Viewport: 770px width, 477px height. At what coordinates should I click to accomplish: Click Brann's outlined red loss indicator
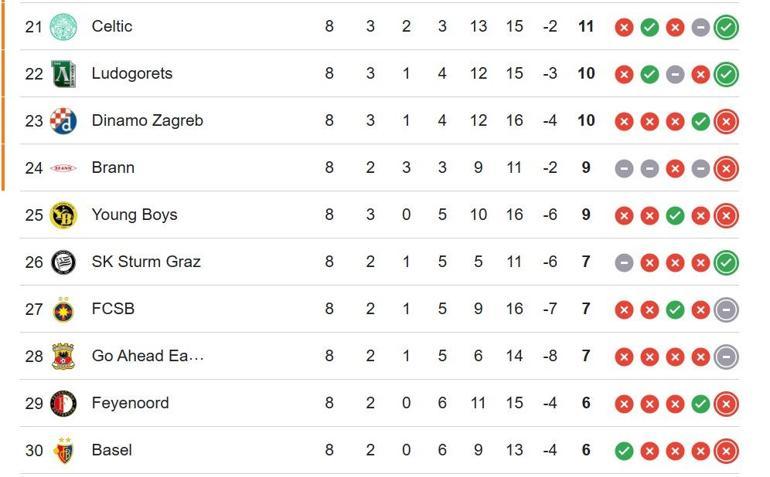coord(726,169)
